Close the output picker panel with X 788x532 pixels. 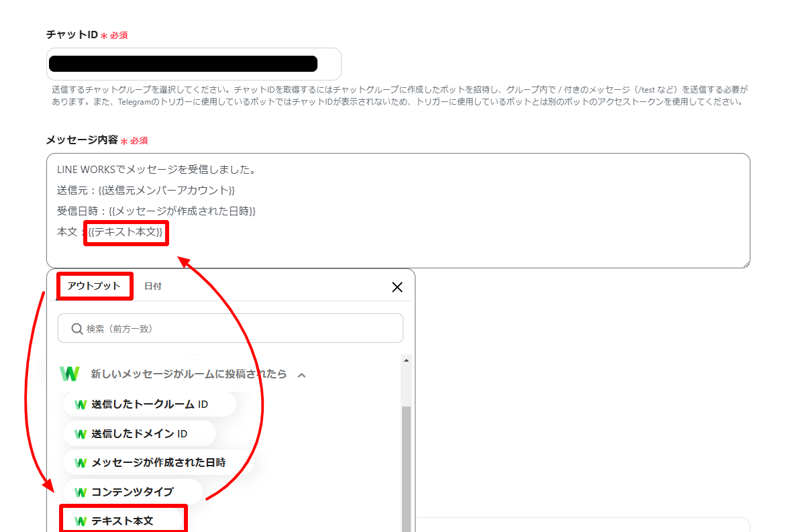(x=397, y=287)
